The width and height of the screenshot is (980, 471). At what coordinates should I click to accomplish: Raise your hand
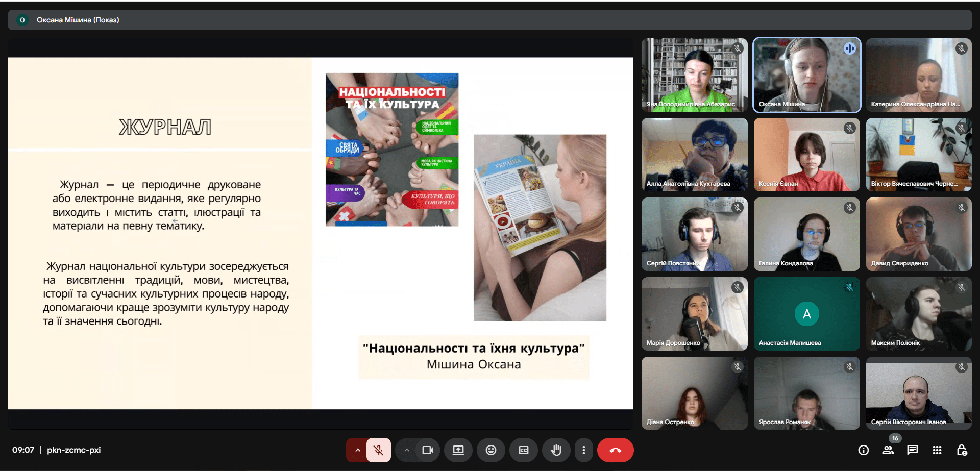[x=556, y=450]
